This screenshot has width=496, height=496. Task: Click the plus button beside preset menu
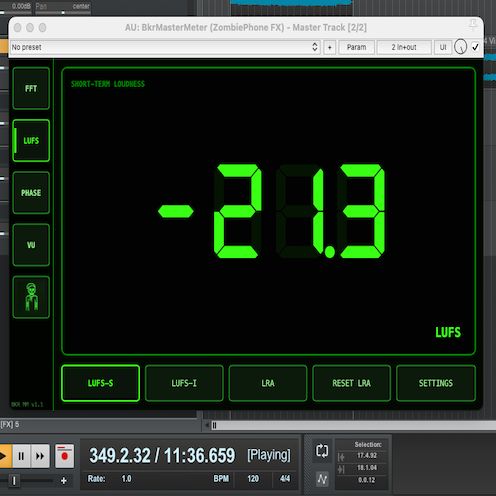(330, 47)
